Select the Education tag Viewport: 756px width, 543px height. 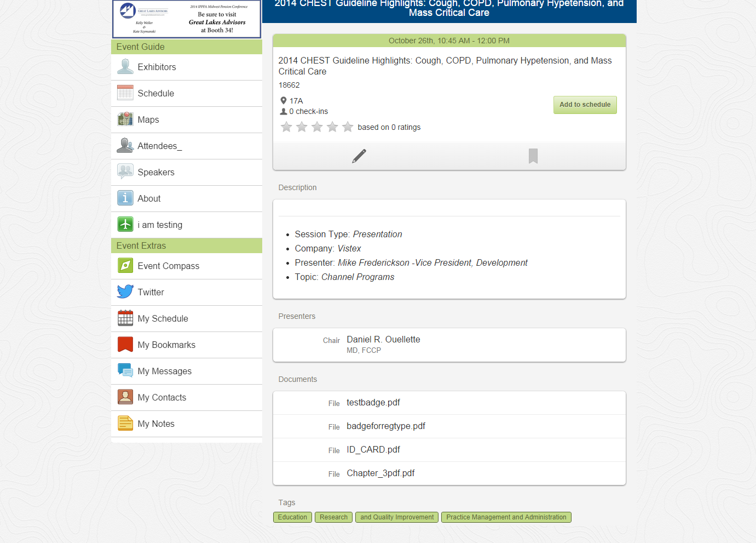292,517
